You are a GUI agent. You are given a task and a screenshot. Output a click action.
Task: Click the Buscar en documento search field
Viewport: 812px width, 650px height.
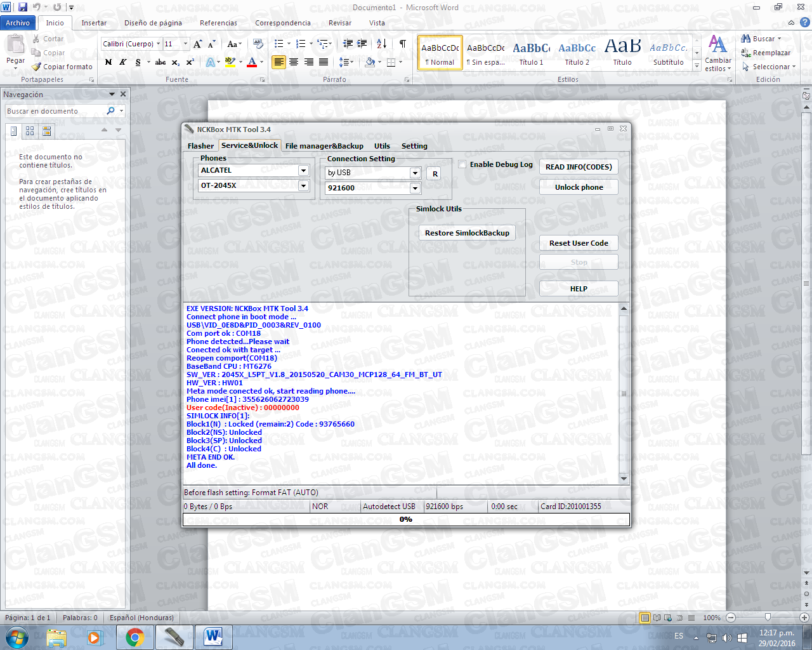(56, 111)
